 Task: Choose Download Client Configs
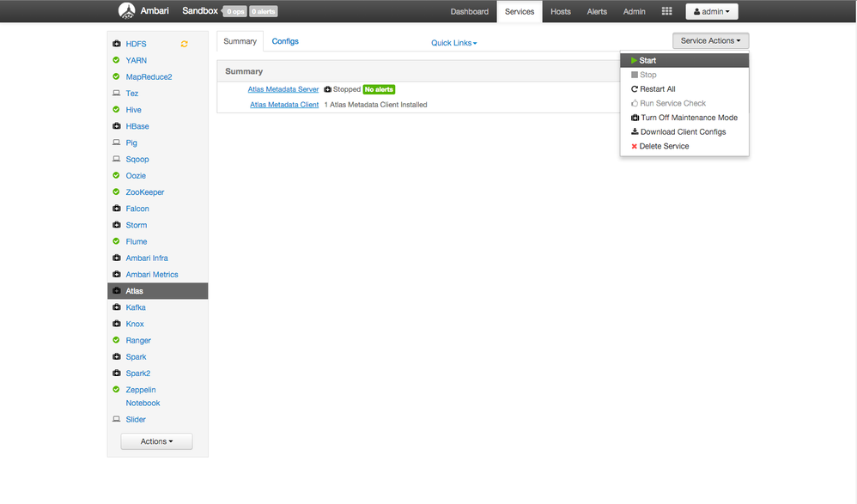[684, 131]
